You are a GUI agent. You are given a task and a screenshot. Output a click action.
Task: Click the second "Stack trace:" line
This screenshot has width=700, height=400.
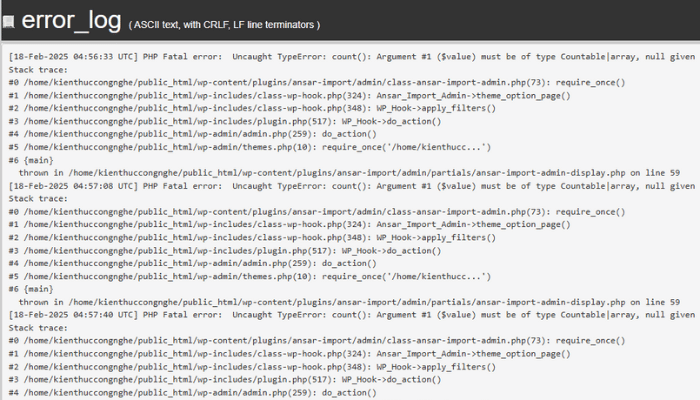click(38, 198)
